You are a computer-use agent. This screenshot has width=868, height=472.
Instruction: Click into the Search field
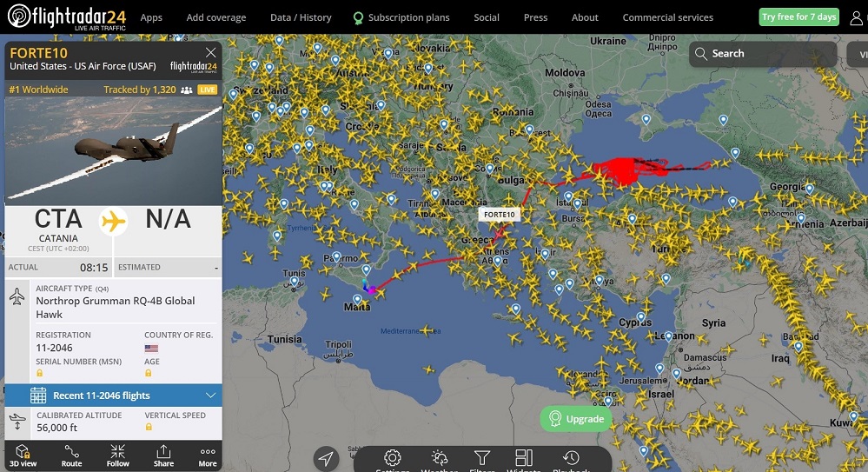click(763, 54)
